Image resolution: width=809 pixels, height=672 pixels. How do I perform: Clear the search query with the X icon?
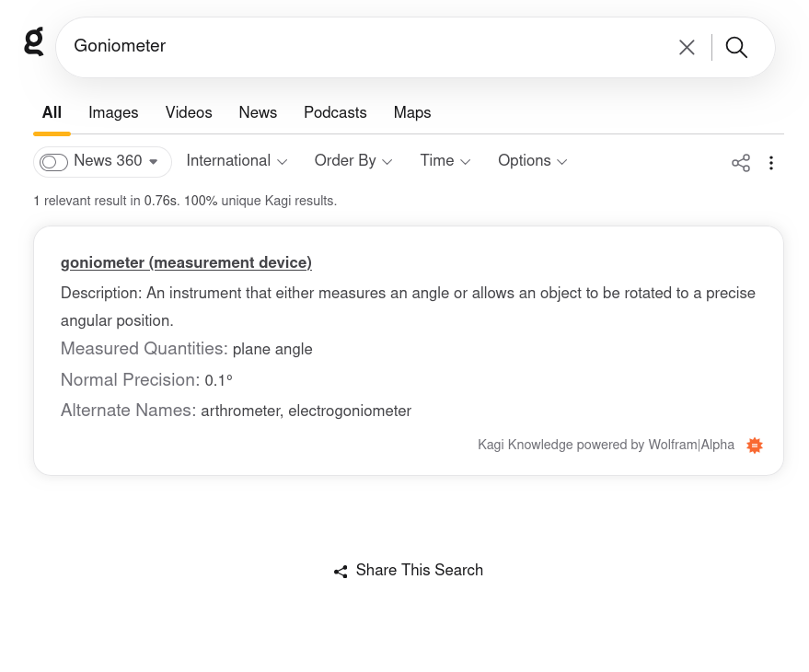[x=687, y=48]
